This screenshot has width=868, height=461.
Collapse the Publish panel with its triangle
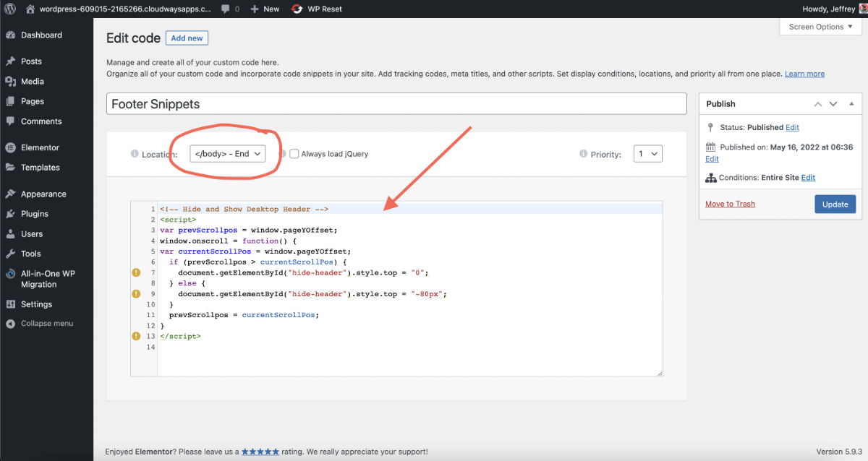(x=851, y=103)
